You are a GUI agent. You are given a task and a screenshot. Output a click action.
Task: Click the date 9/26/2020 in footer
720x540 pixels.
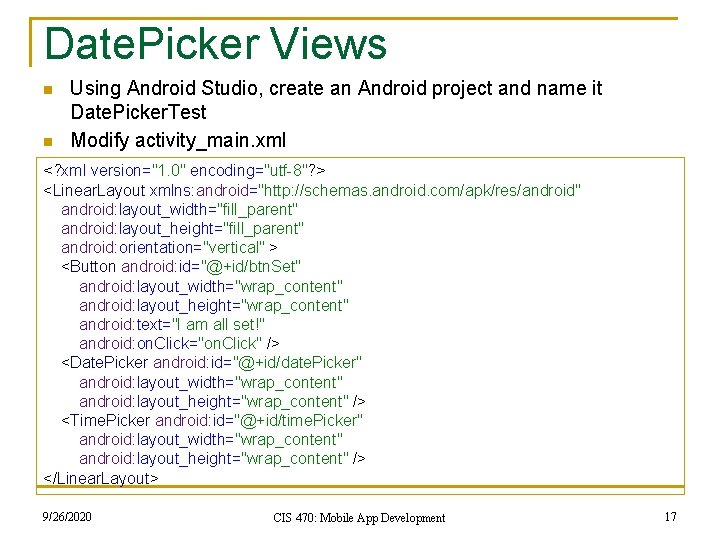(x=67, y=517)
